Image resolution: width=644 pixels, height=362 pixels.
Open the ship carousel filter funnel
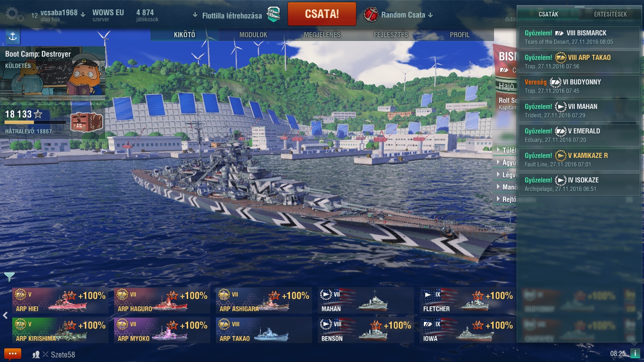point(9,277)
